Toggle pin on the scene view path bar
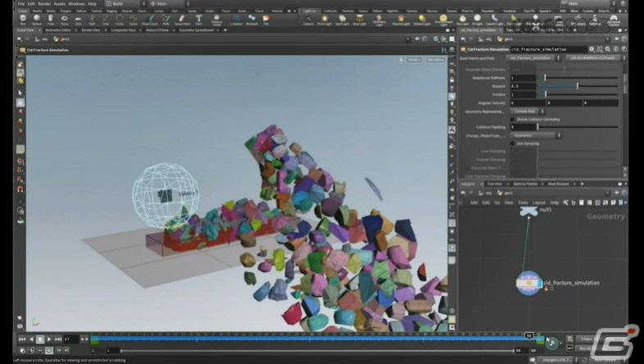 tap(417, 39)
